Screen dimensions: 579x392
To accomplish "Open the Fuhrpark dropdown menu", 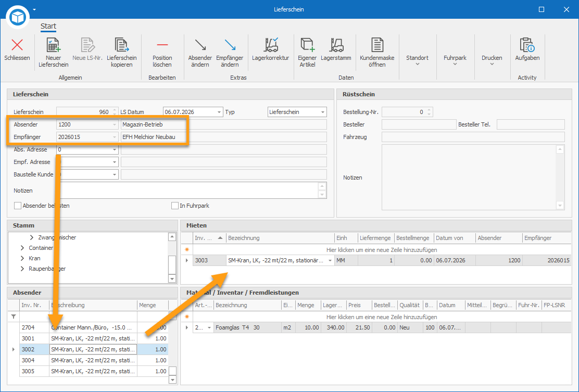I will coord(455,61).
